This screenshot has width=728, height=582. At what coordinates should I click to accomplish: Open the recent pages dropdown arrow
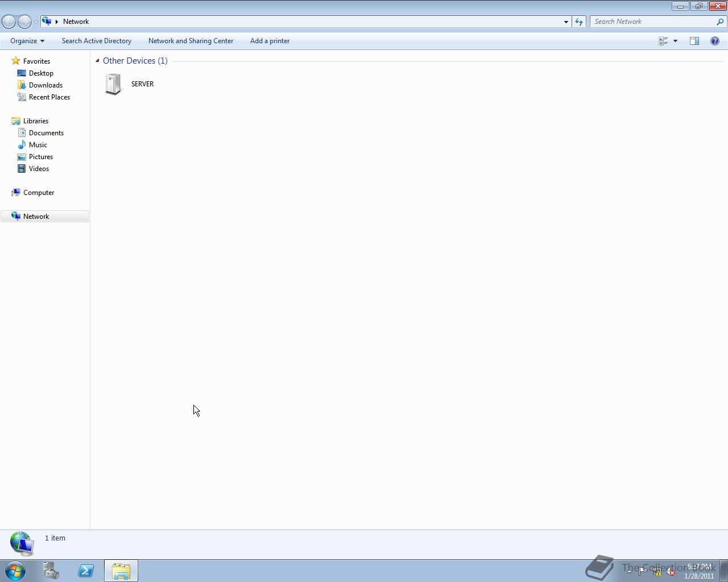pos(36,22)
